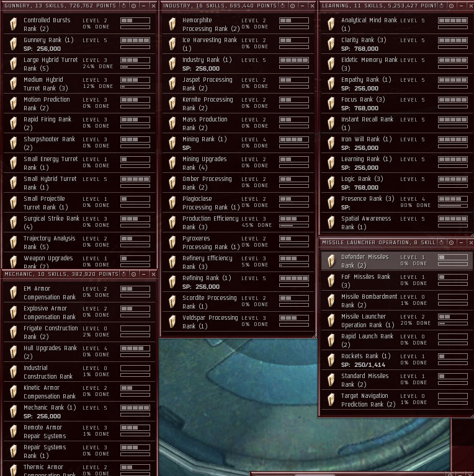474x476 pixels.
Task: Click the Production Efficiency 45% progress bar
Action: click(294, 226)
